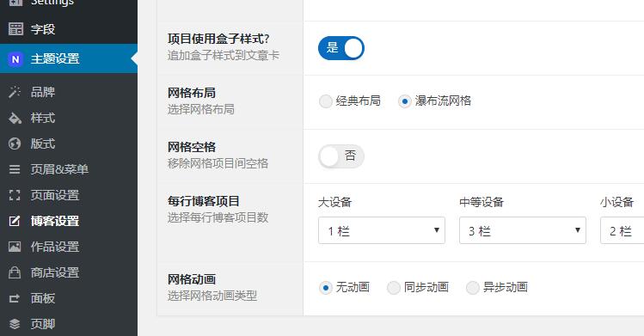Expand the 小设备 columns dropdown
Image resolution: width=644 pixels, height=336 pixels.
[x=622, y=230]
